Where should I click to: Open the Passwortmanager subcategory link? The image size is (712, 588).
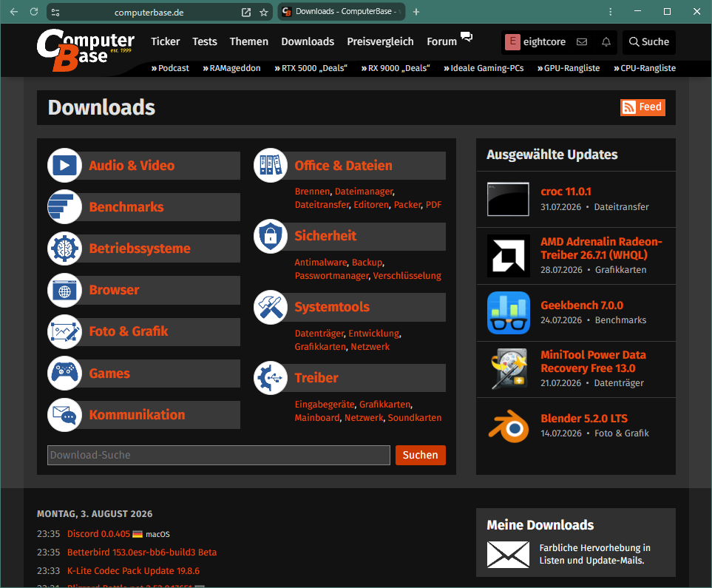pyautogui.click(x=331, y=275)
